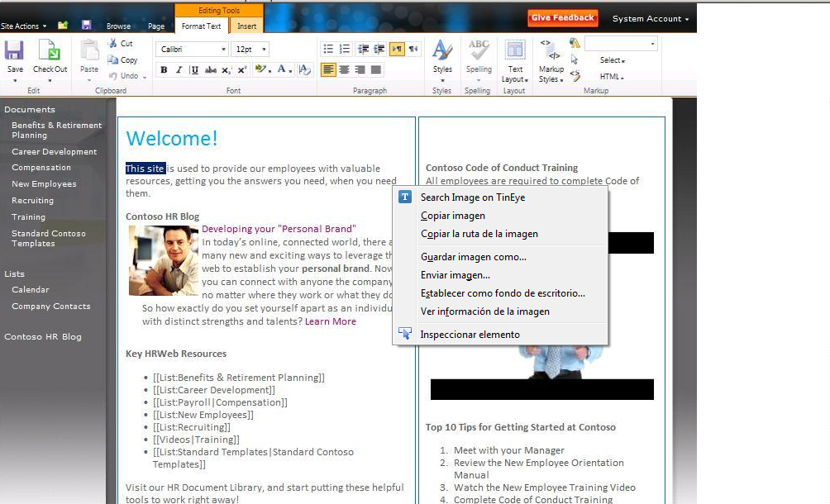
Task: Click the edit HTML source pencil icon
Action: 575,76
